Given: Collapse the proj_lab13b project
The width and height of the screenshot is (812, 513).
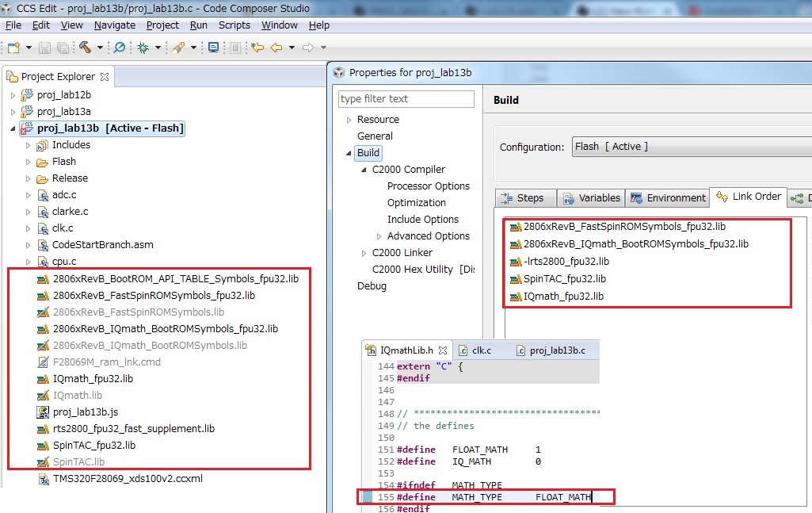Looking at the screenshot, I should (x=13, y=128).
